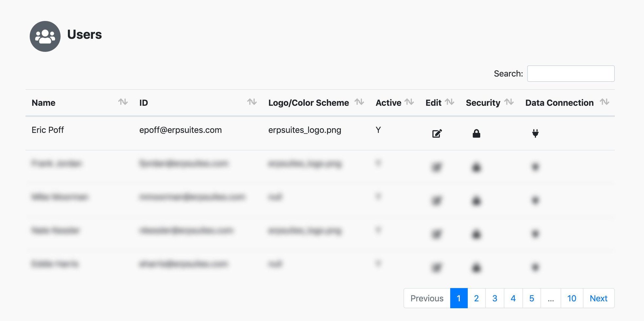This screenshot has height=321, width=644.
Task: Open the Edit icon for Eric Poff
Action: 436,133
